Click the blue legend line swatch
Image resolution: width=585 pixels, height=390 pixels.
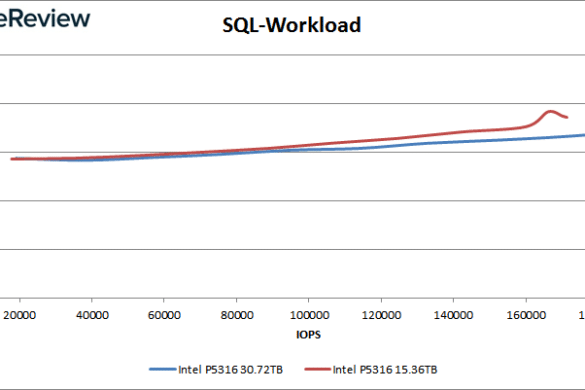[163, 369]
